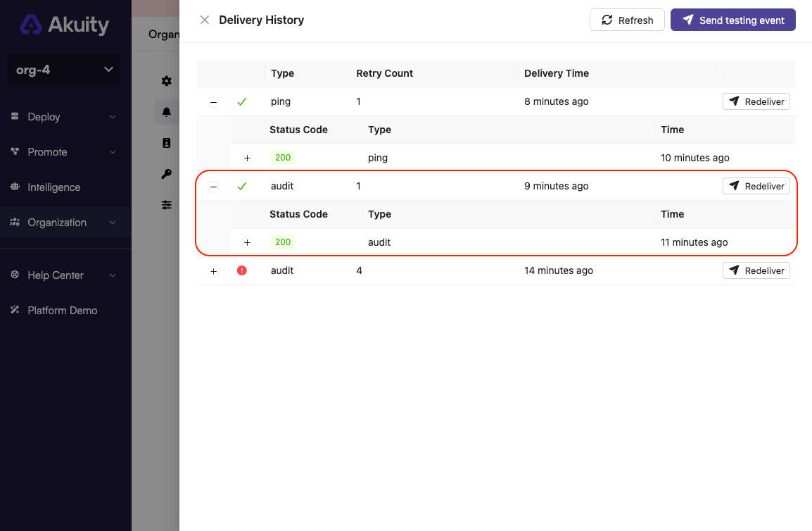Close the Delivery History panel
This screenshot has width=812, height=531.
(204, 20)
